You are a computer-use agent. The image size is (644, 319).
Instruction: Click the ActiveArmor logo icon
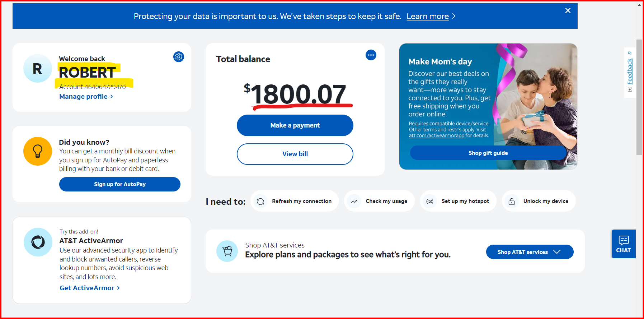[38, 242]
